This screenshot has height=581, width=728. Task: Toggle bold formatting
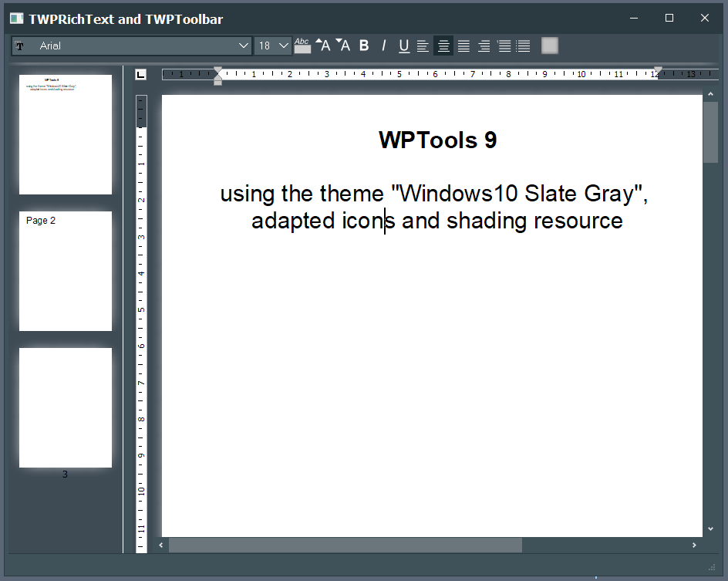click(x=364, y=46)
